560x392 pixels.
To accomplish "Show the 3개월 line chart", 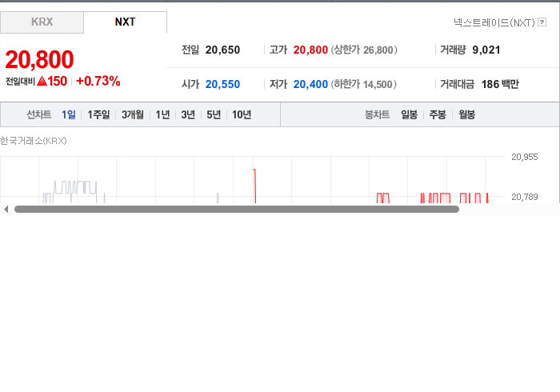I will 133,114.
